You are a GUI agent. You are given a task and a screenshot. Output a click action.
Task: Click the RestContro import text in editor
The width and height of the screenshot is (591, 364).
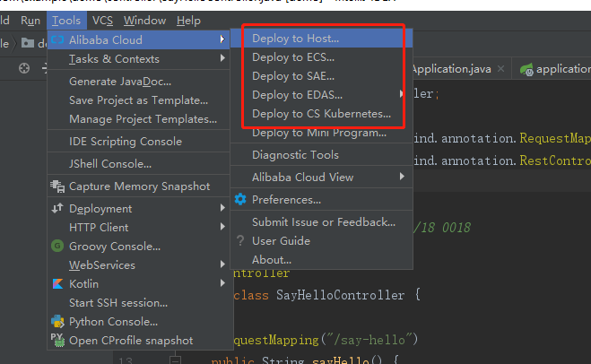click(x=555, y=160)
